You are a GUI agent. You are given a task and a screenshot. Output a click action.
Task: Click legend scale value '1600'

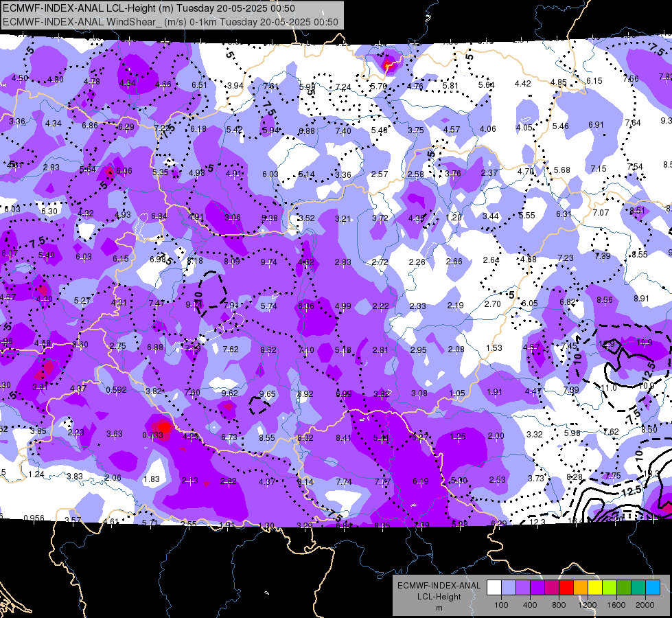tap(616, 605)
